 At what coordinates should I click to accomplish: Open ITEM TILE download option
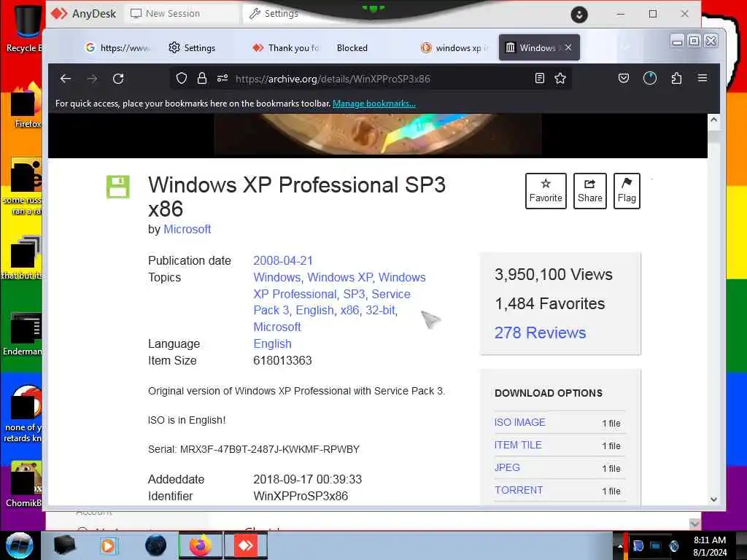coord(518,445)
